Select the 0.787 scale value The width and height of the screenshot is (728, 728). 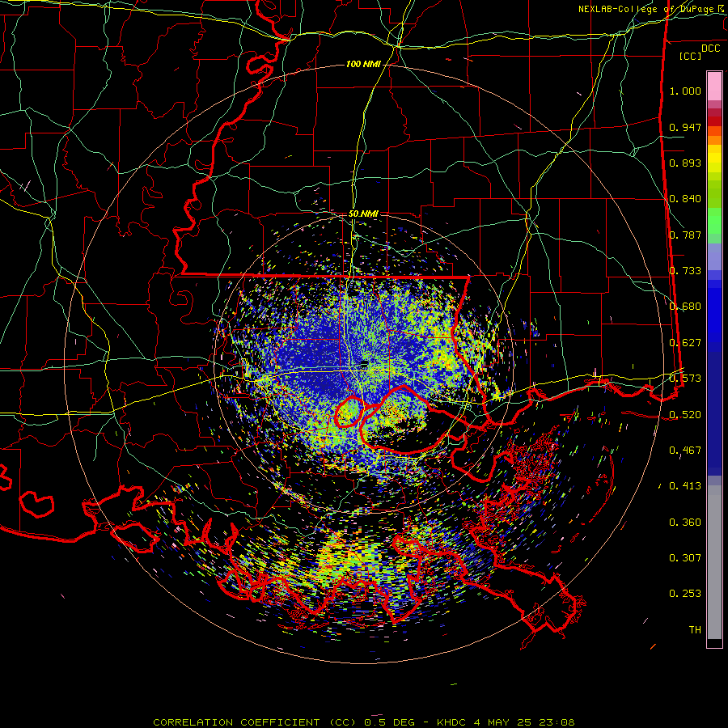tap(685, 235)
